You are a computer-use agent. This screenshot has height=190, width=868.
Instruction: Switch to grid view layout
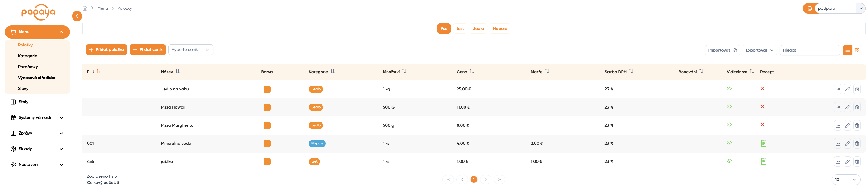(x=857, y=50)
